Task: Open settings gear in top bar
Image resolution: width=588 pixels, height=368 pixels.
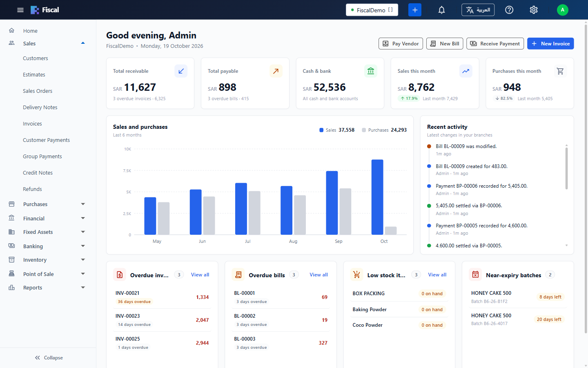Action: click(534, 10)
